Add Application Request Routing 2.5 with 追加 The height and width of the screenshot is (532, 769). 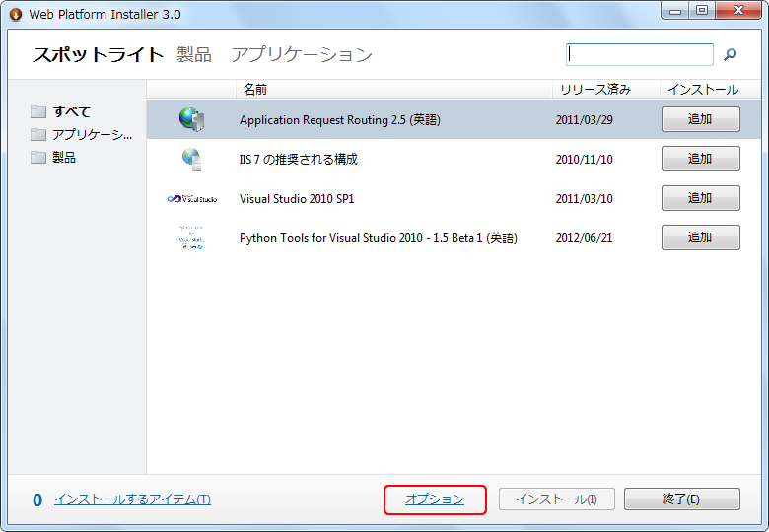point(700,119)
